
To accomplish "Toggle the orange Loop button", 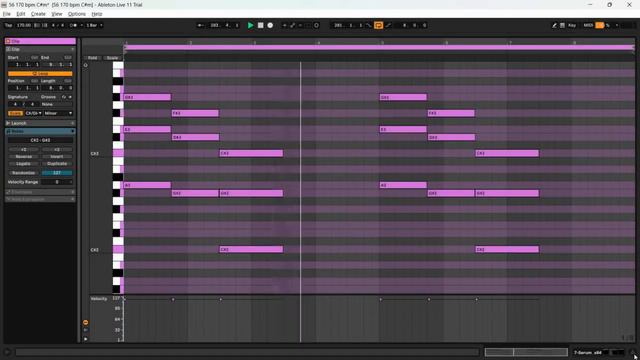I will 40,73.
